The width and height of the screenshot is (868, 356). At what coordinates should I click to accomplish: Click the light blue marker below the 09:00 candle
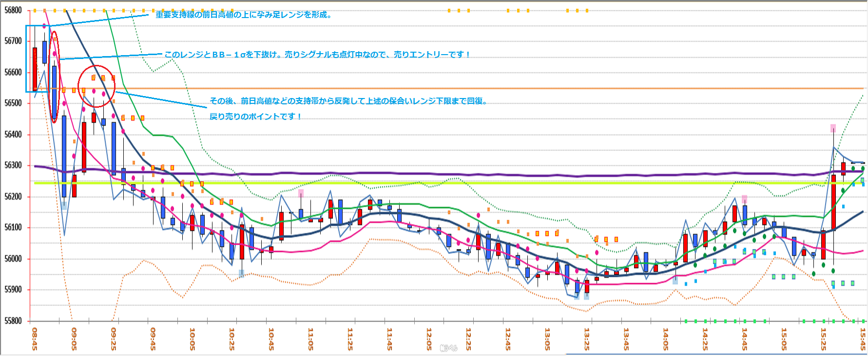coord(64,205)
